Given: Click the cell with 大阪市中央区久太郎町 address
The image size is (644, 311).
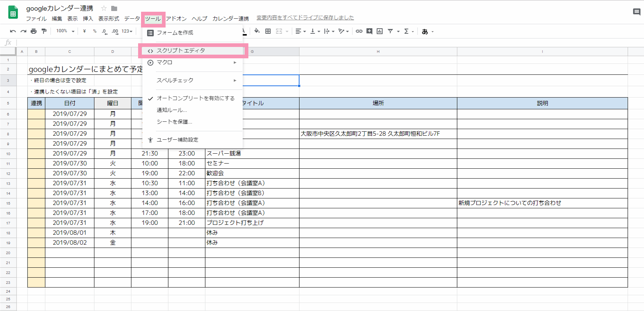Looking at the screenshot, I should (x=378, y=134).
